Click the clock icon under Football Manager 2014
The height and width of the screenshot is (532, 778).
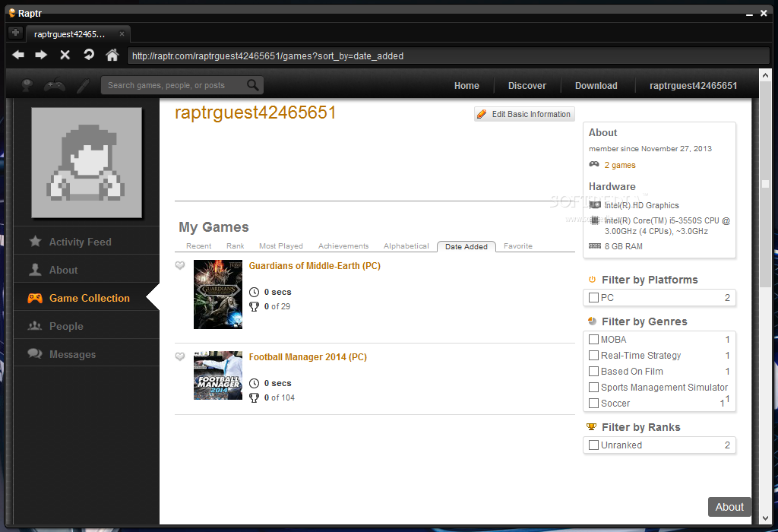click(254, 383)
